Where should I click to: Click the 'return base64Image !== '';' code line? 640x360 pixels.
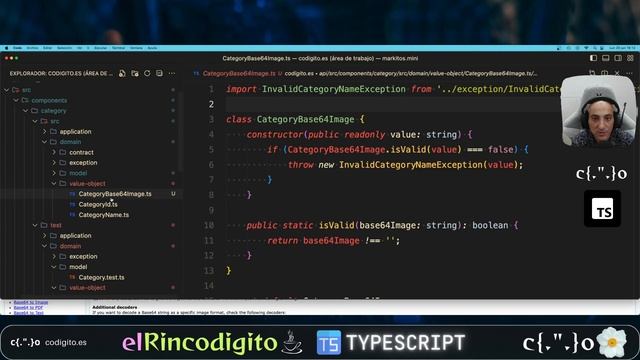[x=333, y=240]
